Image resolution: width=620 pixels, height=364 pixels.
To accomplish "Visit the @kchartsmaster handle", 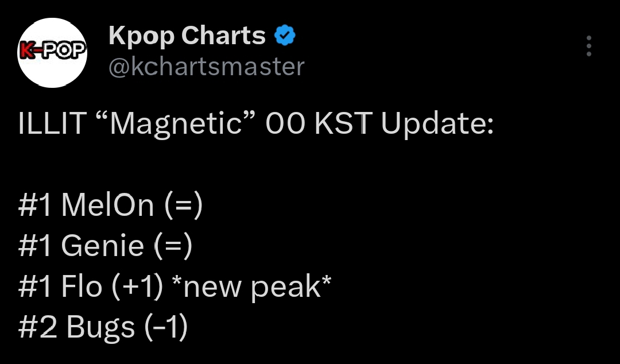I will (207, 66).
